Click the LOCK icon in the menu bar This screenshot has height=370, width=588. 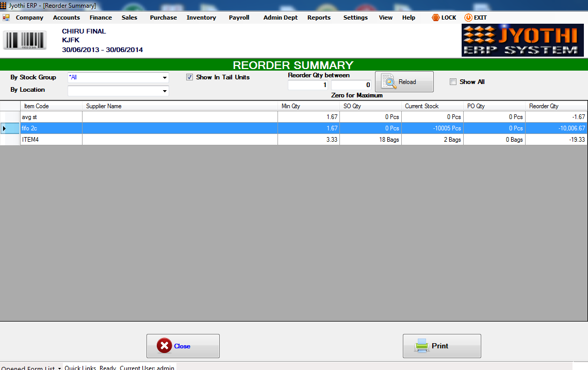click(x=434, y=17)
